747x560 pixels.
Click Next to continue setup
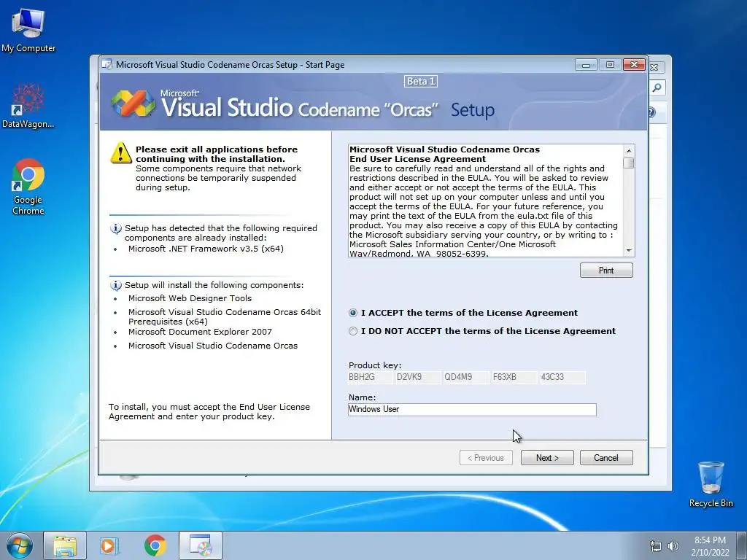547,458
